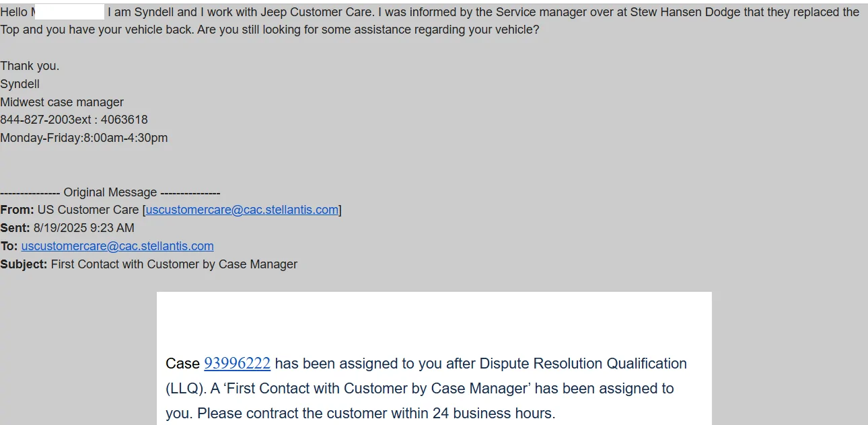
Task: Click the Midwest case manager signature line
Action: click(62, 102)
